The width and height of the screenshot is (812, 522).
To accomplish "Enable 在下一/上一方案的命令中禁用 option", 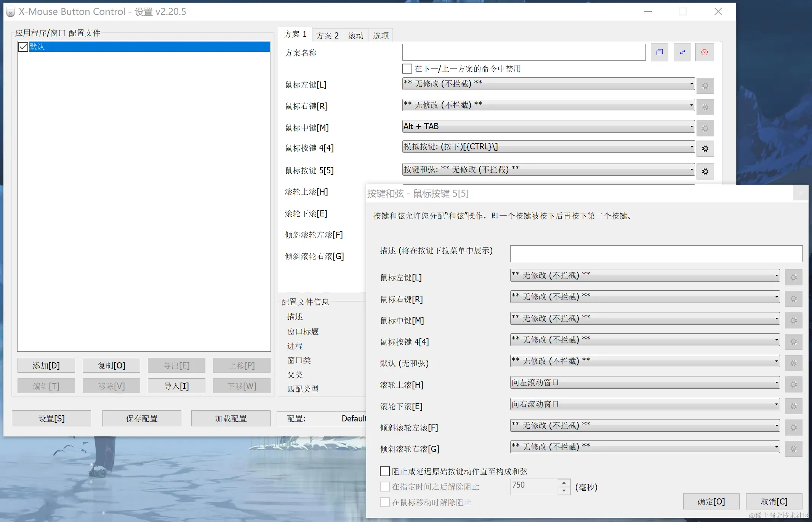I will point(407,69).
